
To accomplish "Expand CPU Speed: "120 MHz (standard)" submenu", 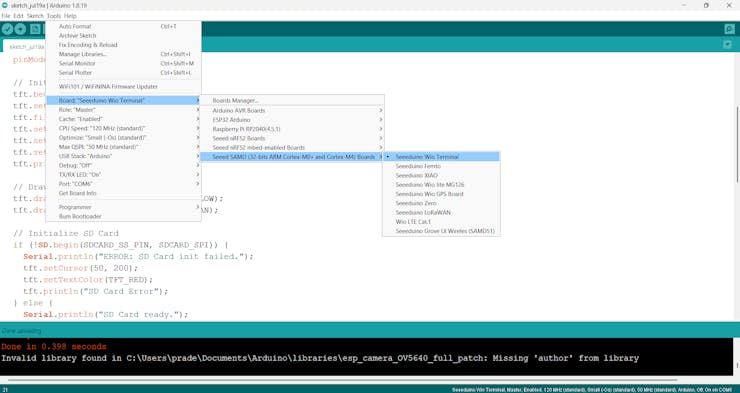I will (x=123, y=128).
